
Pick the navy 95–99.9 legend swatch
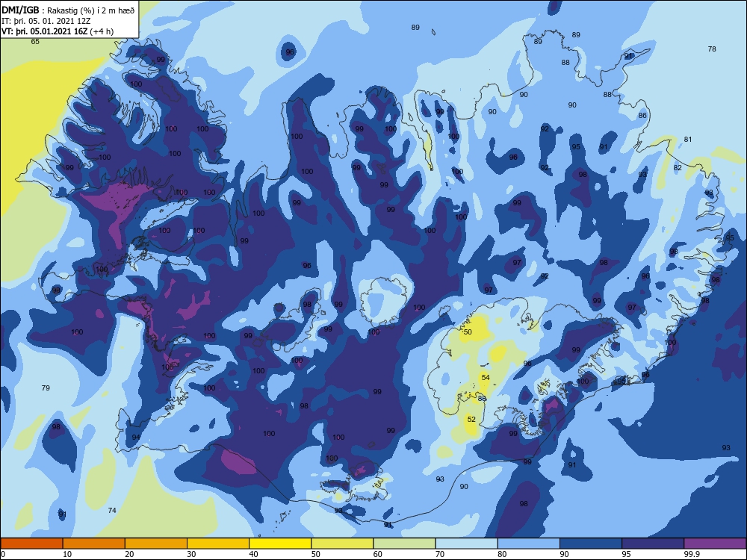click(653, 544)
